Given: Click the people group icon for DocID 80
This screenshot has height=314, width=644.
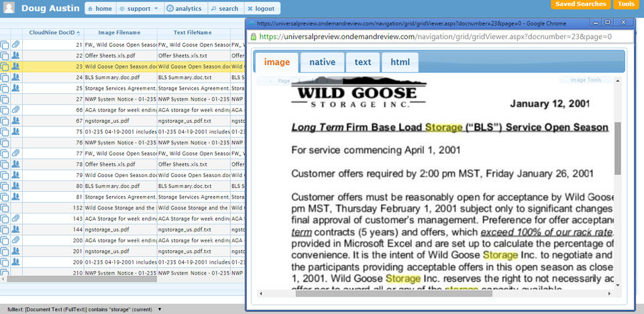Looking at the screenshot, I should point(15,186).
